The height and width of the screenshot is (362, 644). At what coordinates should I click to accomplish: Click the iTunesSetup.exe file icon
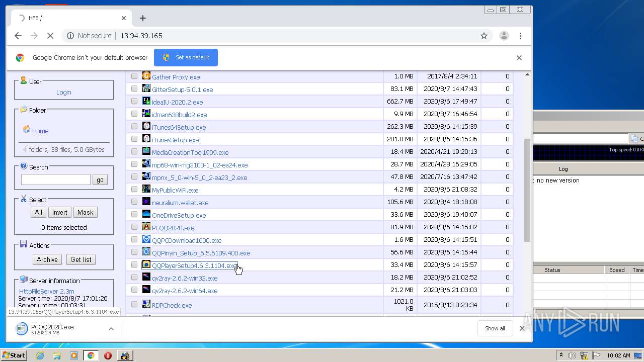[146, 139]
